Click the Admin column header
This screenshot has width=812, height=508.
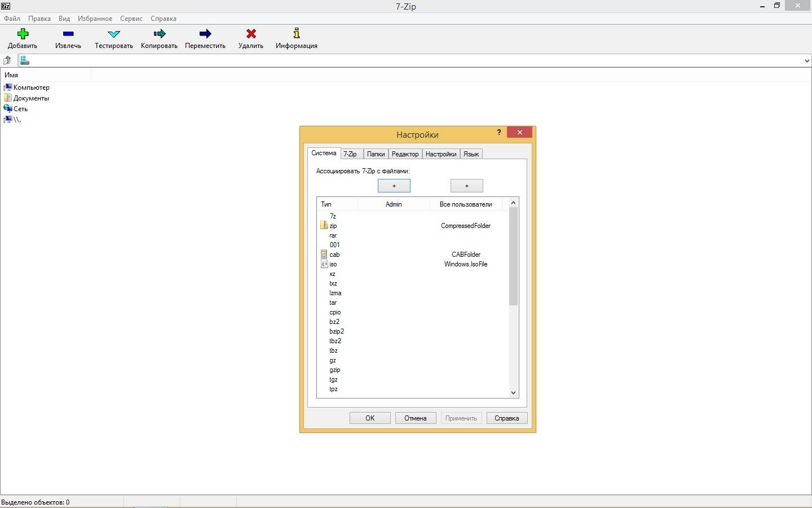[394, 204]
